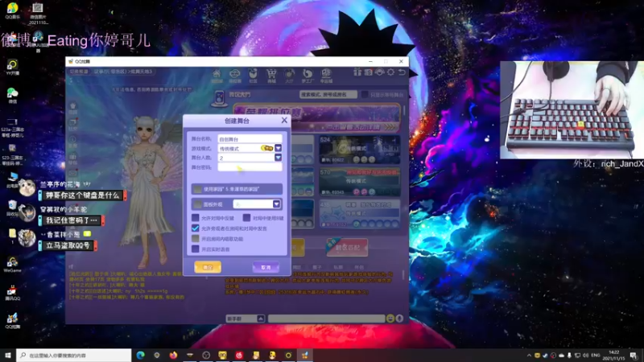Click the gift box icon in top right
The image size is (644, 362).
pos(357,72)
